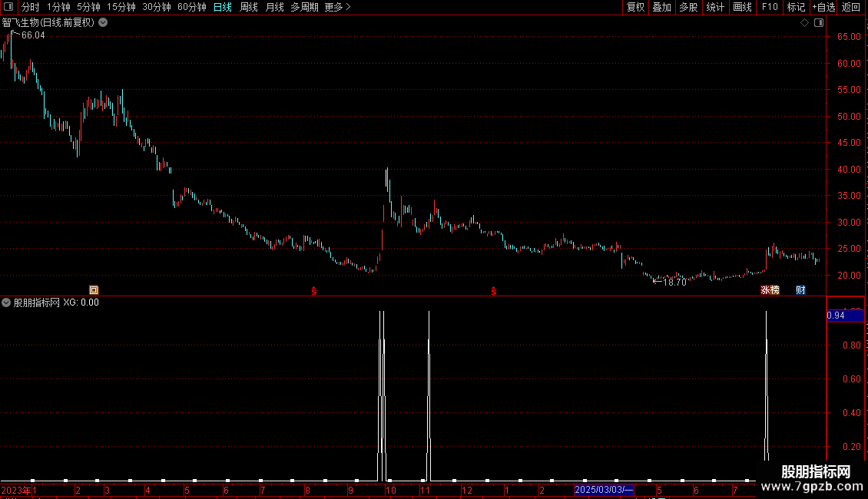The width and height of the screenshot is (868, 499).
Task: Open the 多股 multi-stock view
Action: pos(688,7)
